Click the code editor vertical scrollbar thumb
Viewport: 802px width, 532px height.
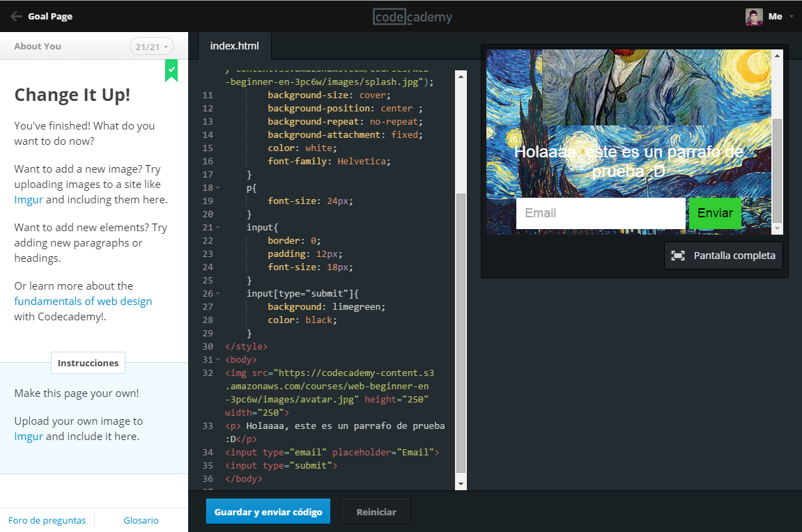(461, 334)
